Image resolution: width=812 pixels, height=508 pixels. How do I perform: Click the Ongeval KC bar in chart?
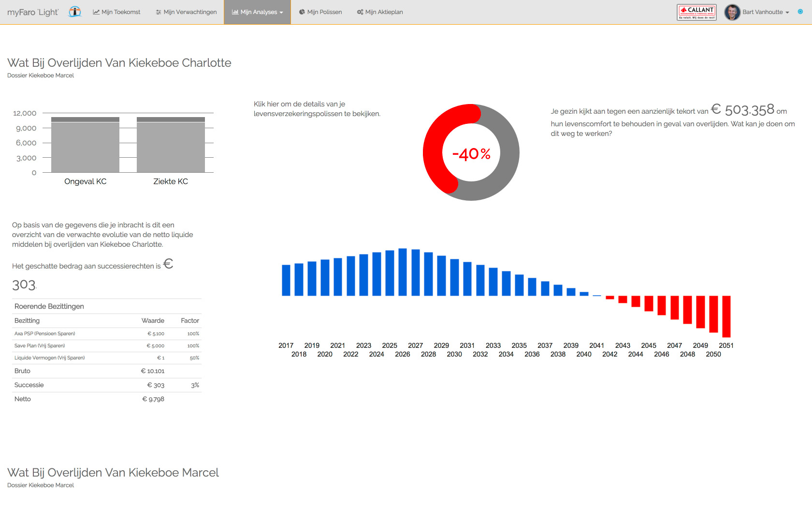click(x=85, y=145)
